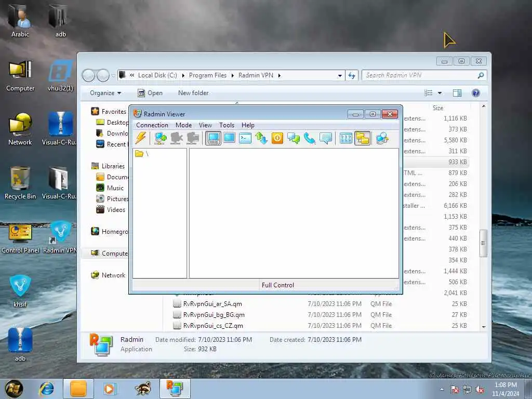Expand the address bar history dropdown
This screenshot has height=399, width=532.
pyautogui.click(x=340, y=76)
